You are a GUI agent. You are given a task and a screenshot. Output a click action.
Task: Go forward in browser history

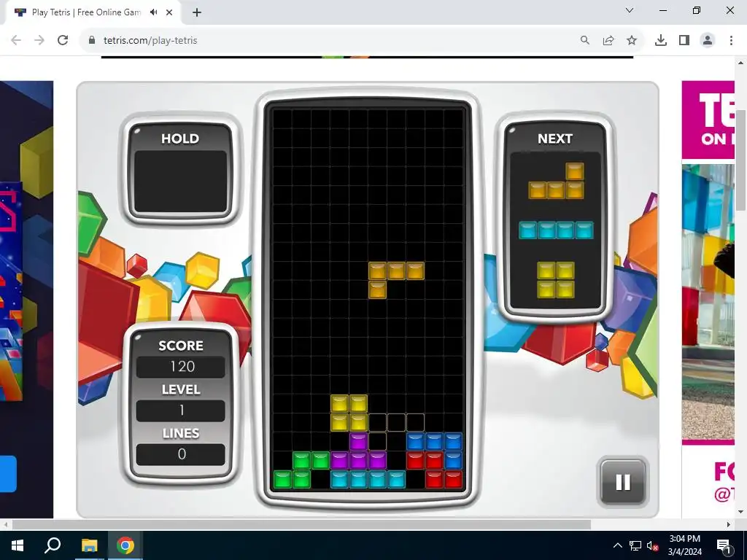click(x=39, y=41)
